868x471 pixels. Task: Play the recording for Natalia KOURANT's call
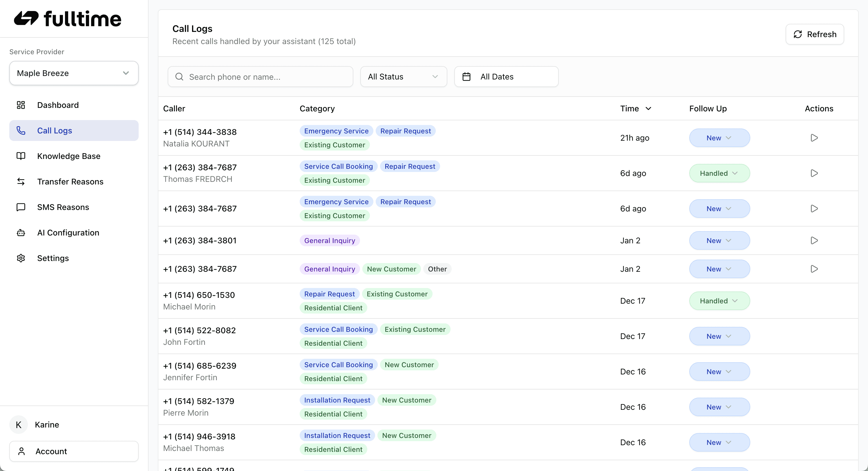pyautogui.click(x=814, y=137)
